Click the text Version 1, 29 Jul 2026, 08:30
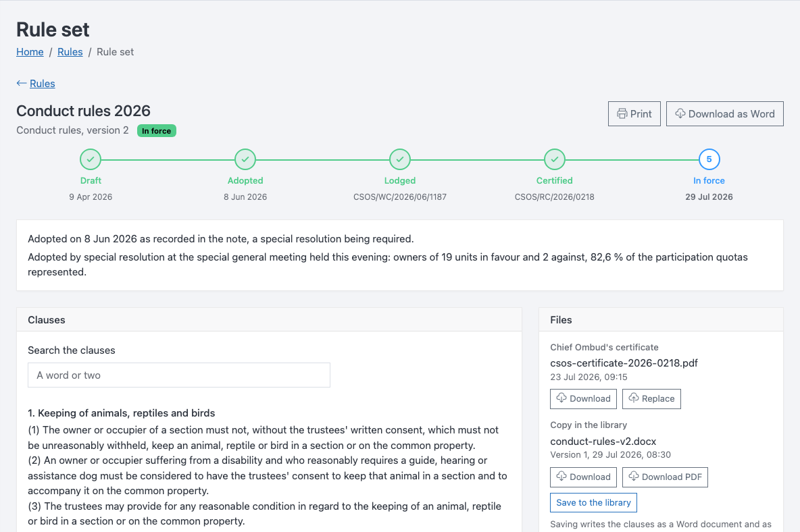Image resolution: width=800 pixels, height=532 pixels. (x=611, y=454)
